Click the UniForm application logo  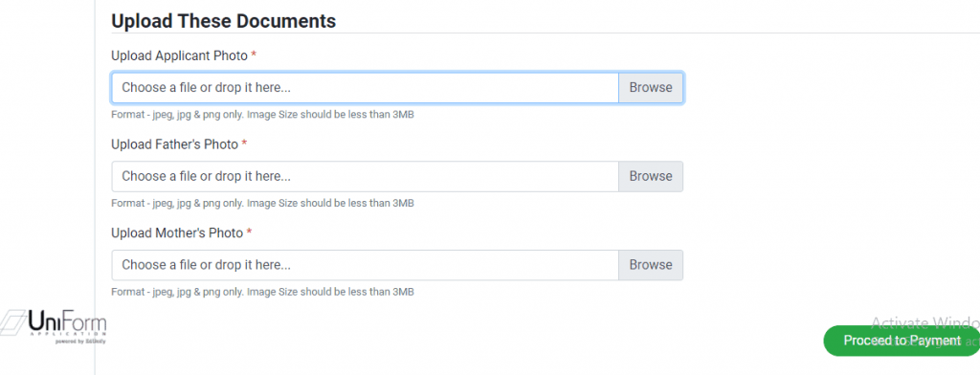pos(54,327)
